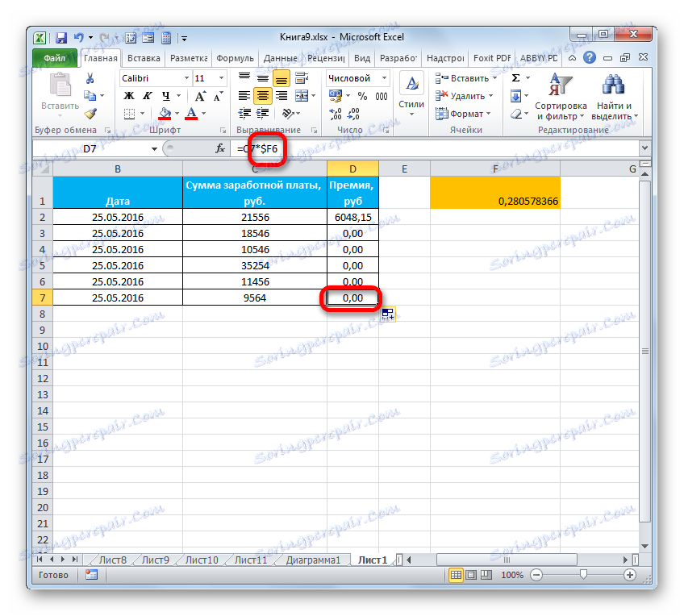The width and height of the screenshot is (684, 616).
Task: Increase the cell indent
Action: point(263,114)
